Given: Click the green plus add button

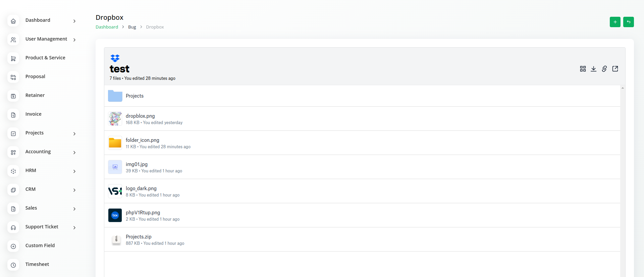Looking at the screenshot, I should [615, 22].
